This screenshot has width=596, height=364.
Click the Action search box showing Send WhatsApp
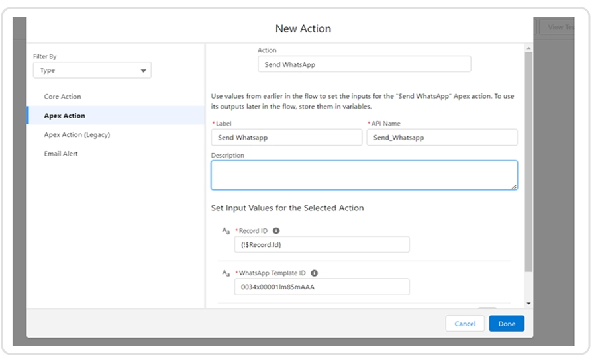click(364, 64)
